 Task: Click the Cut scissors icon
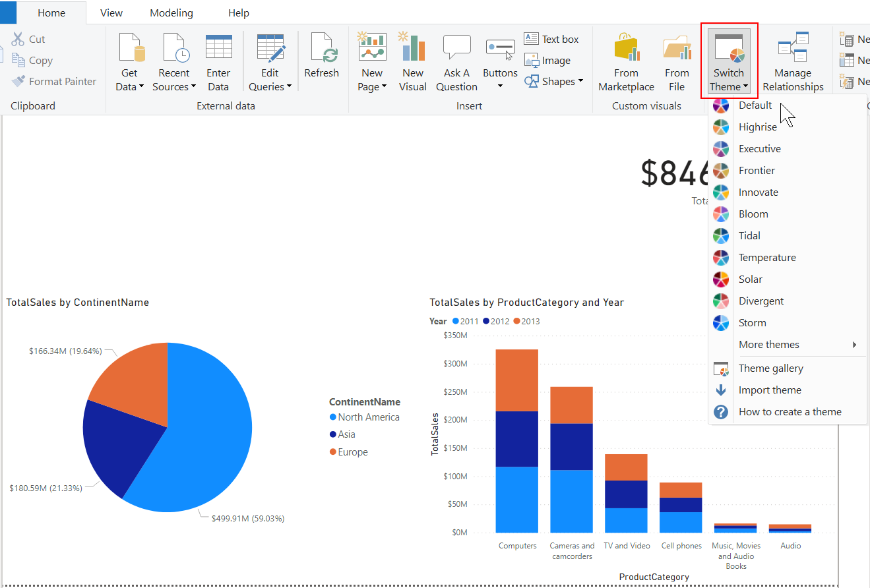tap(18, 40)
